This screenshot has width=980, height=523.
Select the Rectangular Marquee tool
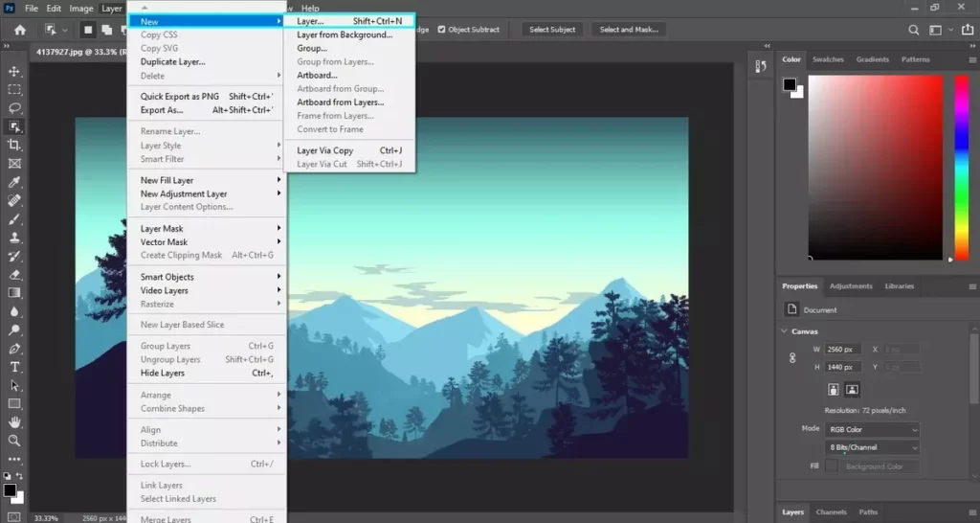(14, 89)
